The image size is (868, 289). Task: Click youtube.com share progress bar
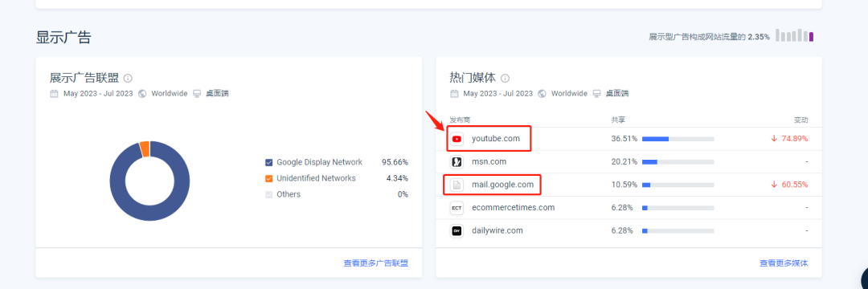[x=678, y=139]
